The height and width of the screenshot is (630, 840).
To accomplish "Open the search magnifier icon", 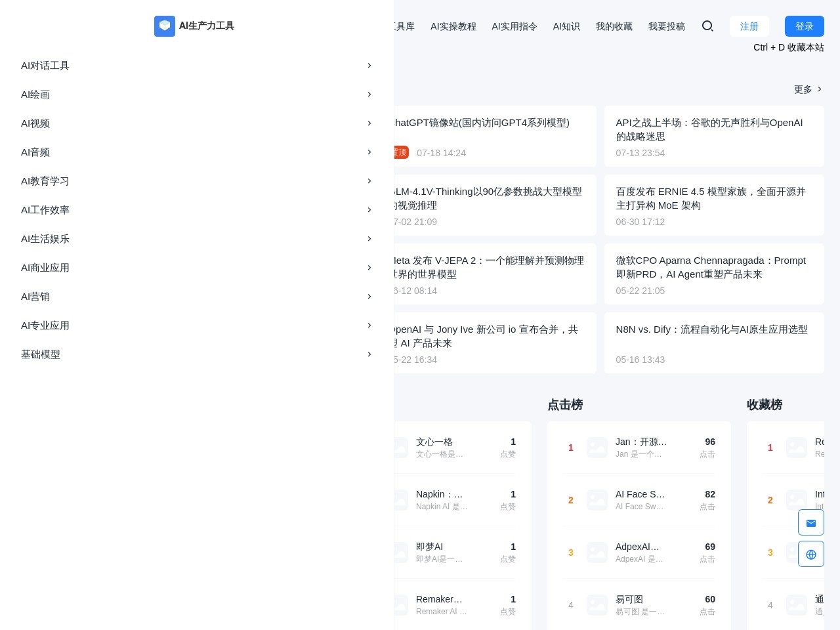I will pyautogui.click(x=707, y=26).
